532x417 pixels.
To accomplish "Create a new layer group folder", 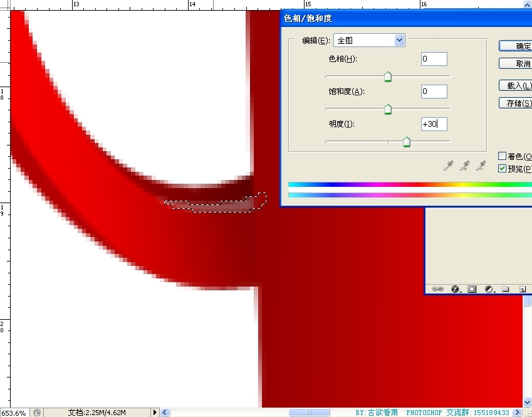I will (x=505, y=289).
